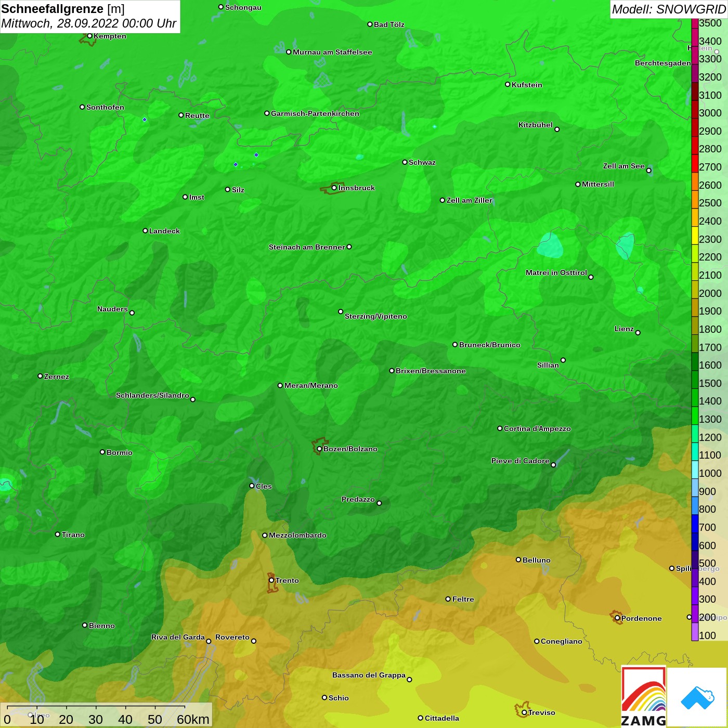Click the Tirano marker dot
728x728 pixels.
coord(58,535)
